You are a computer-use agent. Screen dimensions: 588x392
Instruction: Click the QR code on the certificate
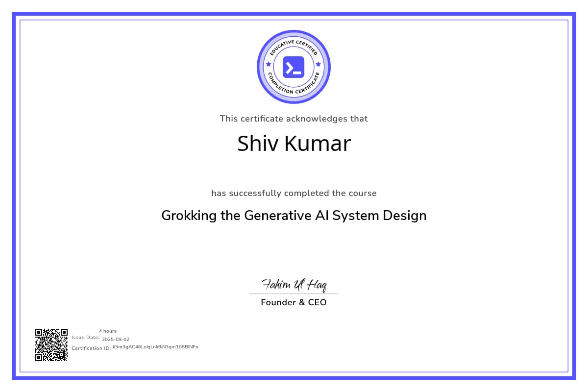point(51,345)
